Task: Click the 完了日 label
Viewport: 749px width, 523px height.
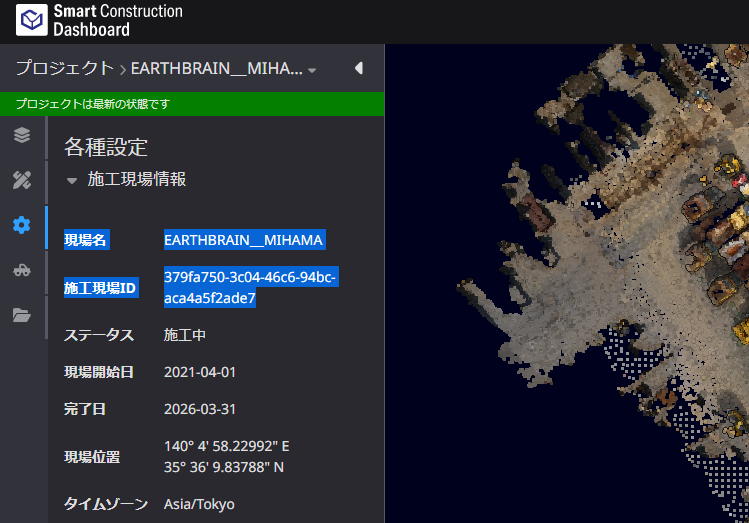Action: coord(85,409)
